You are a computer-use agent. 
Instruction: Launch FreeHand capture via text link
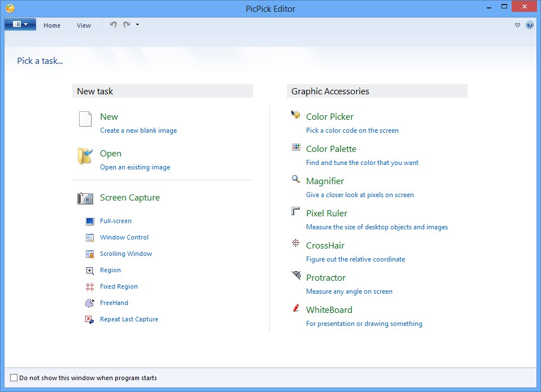[114, 303]
